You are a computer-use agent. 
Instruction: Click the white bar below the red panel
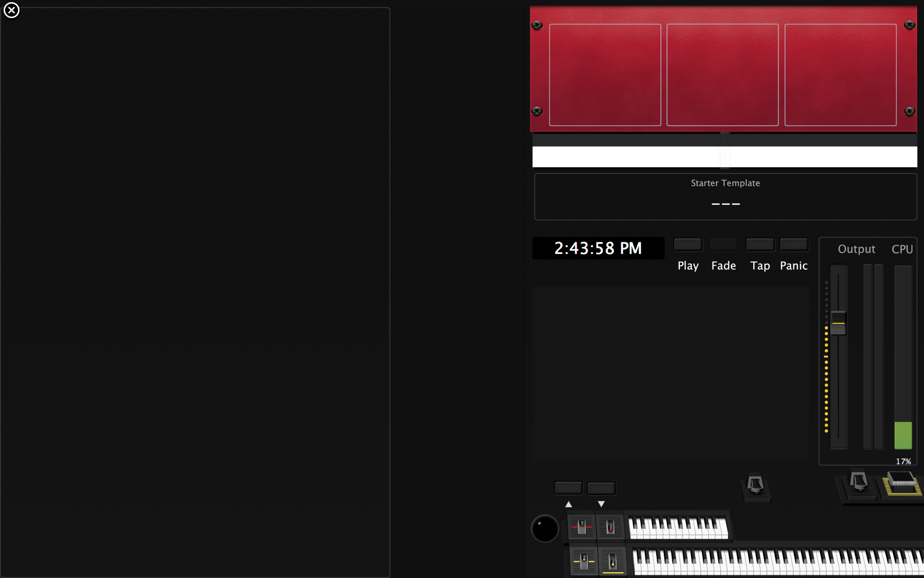point(725,157)
